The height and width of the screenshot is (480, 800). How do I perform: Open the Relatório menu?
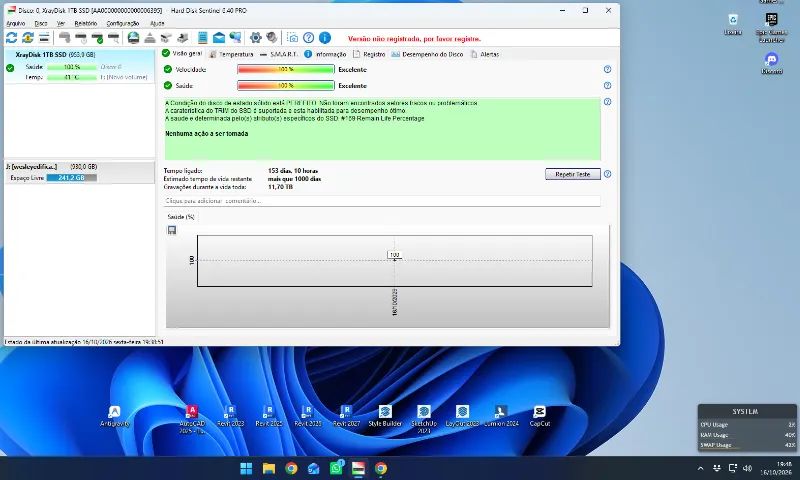85,23
